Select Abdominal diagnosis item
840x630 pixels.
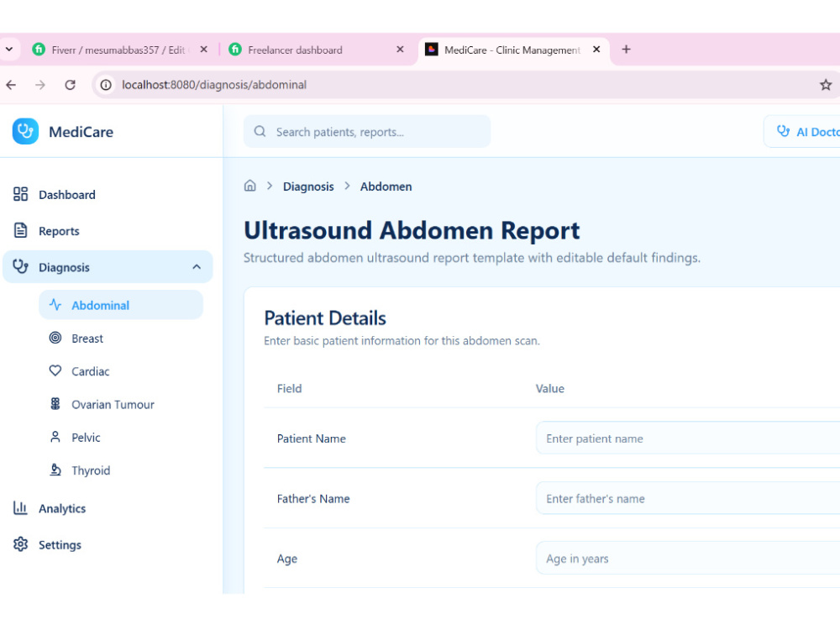[120, 305]
